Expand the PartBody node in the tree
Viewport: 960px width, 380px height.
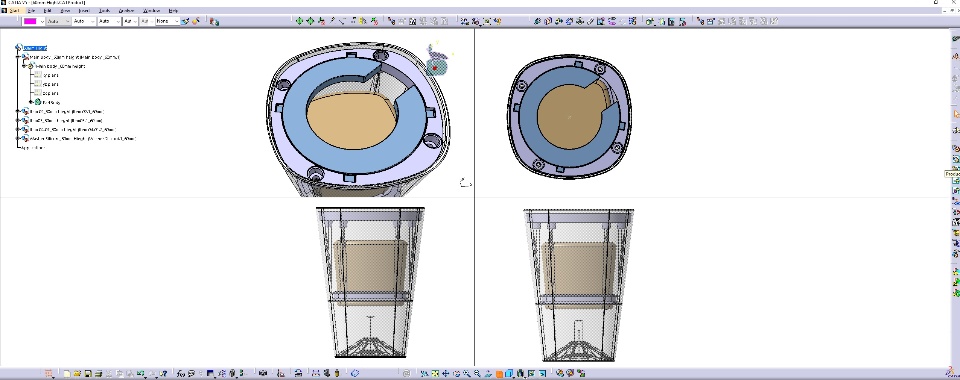pyautogui.click(x=30, y=102)
